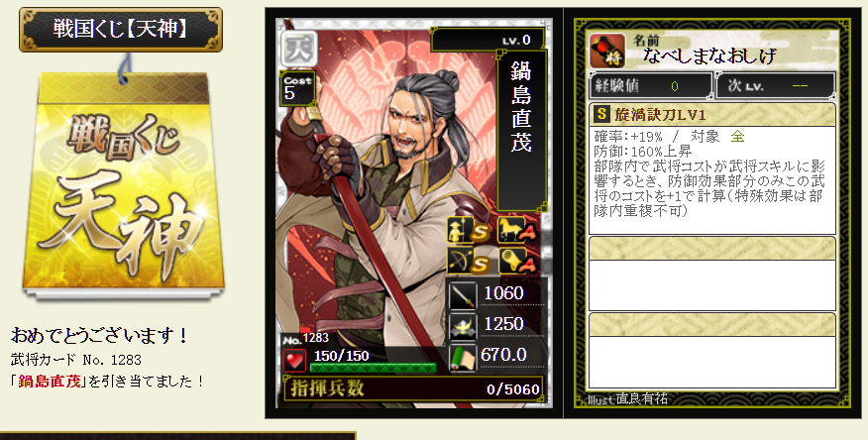Click the yellow S skill rank badge

pyautogui.click(x=601, y=114)
